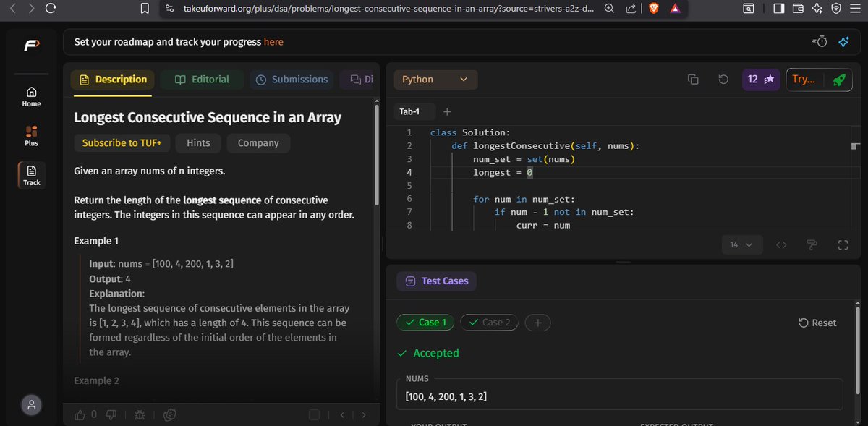868x426 pixels.
Task: Edit the NUMS test input field
Action: click(x=620, y=396)
